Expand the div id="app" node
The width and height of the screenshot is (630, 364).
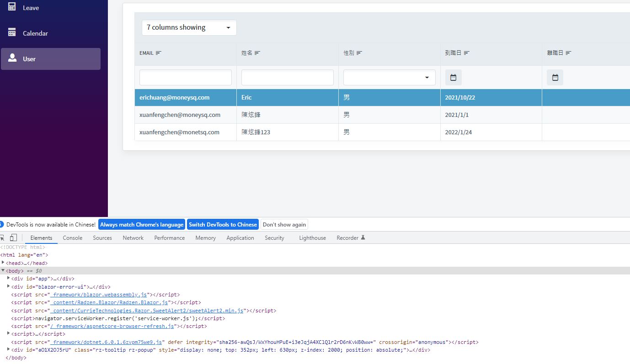tap(9, 278)
